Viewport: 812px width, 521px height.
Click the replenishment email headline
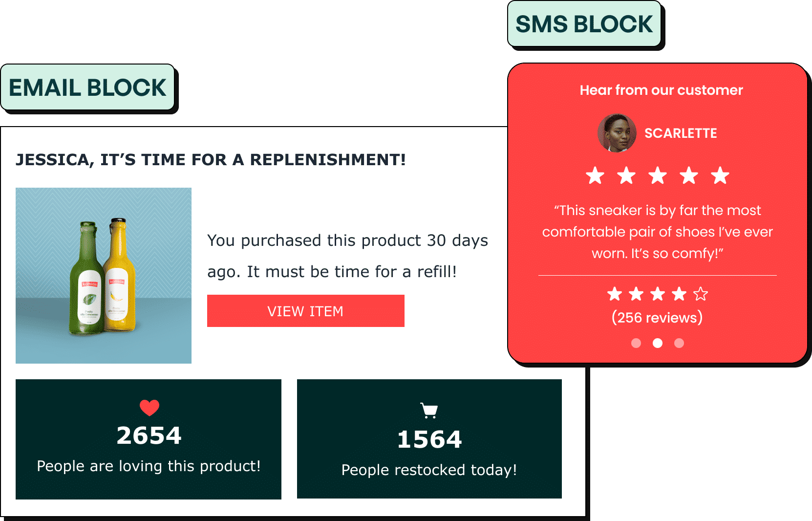tap(211, 160)
